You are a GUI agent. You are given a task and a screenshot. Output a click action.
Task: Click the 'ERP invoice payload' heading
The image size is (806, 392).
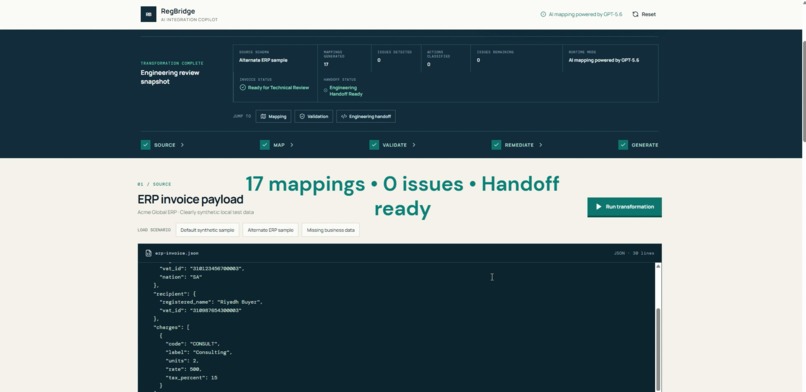pyautogui.click(x=191, y=199)
